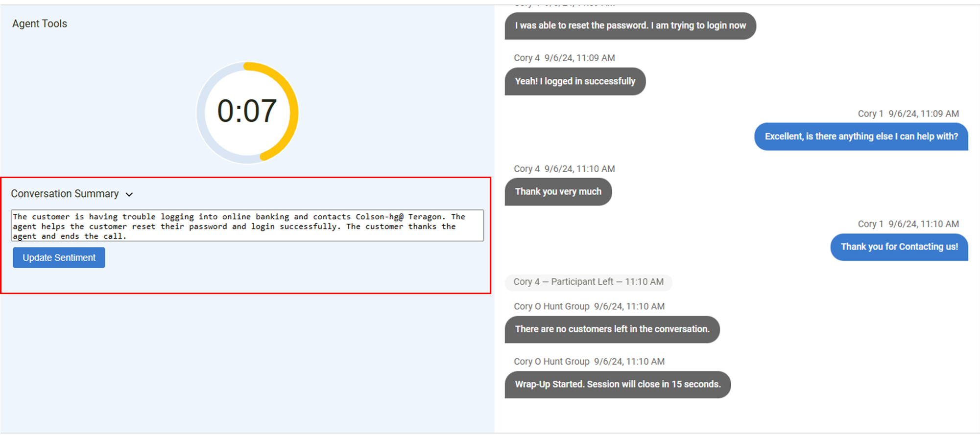Click inside the conversation summary text box
Image resolution: width=980 pixels, height=436 pixels.
click(x=247, y=226)
